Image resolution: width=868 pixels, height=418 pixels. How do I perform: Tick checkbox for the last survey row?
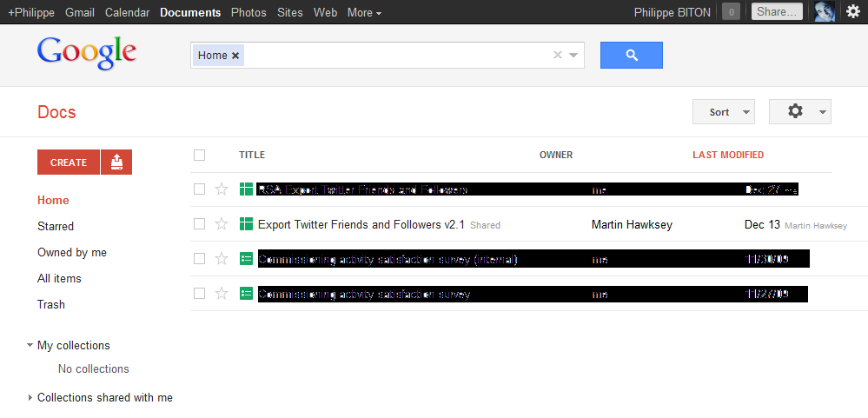tap(199, 294)
